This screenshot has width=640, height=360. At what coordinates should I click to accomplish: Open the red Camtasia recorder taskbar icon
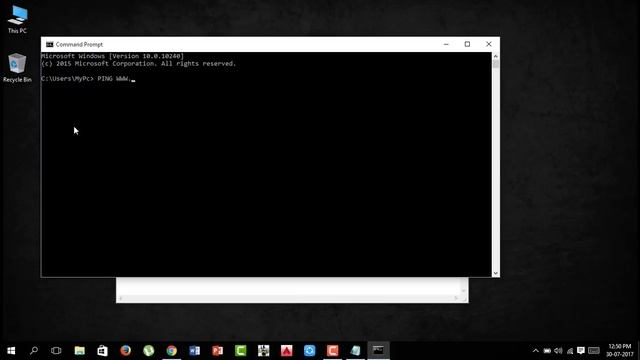332,351
